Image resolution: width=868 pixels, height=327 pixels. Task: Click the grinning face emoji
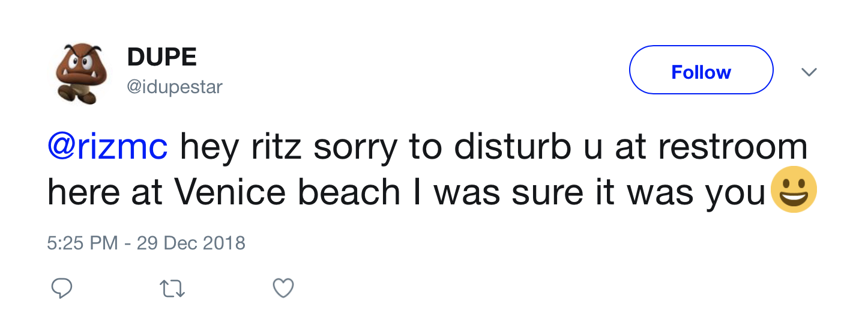793,189
